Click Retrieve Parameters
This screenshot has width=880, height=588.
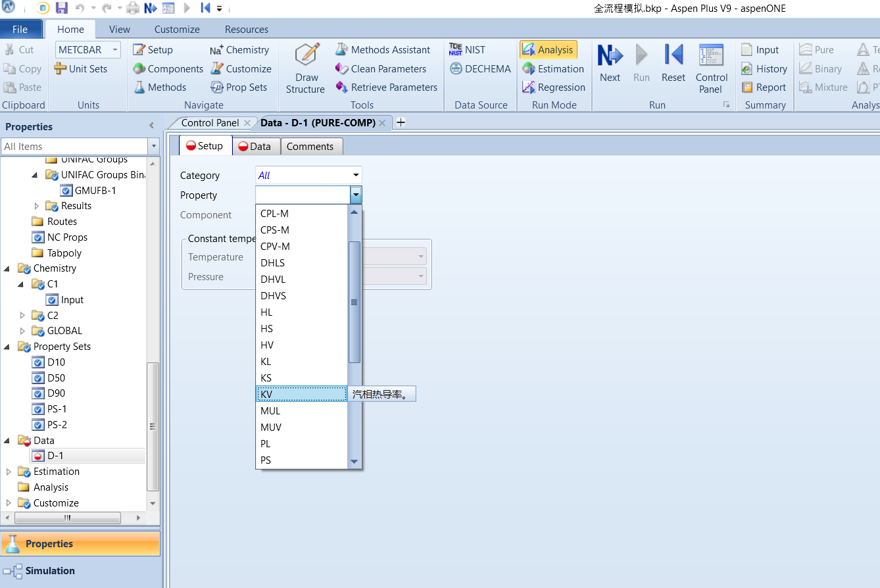[x=386, y=87]
